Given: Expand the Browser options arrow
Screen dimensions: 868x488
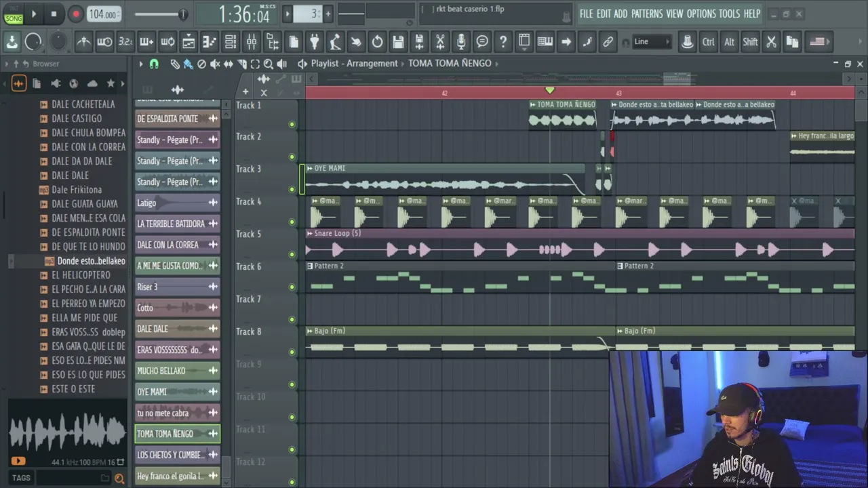Looking at the screenshot, I should [x=6, y=64].
